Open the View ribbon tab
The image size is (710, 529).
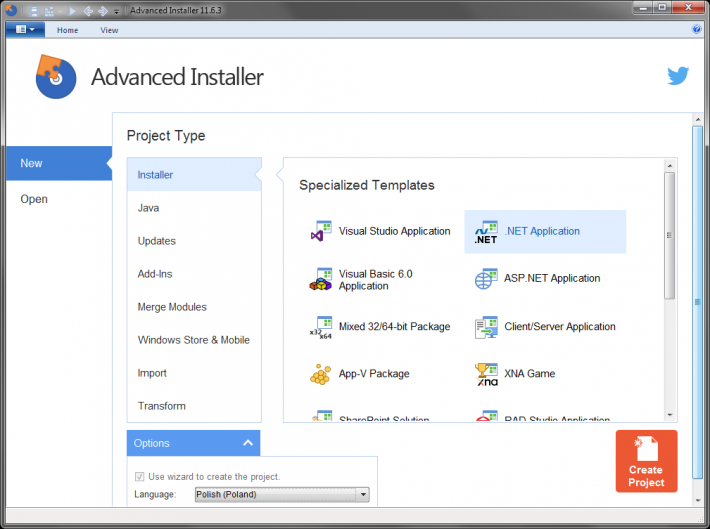pyautogui.click(x=109, y=30)
